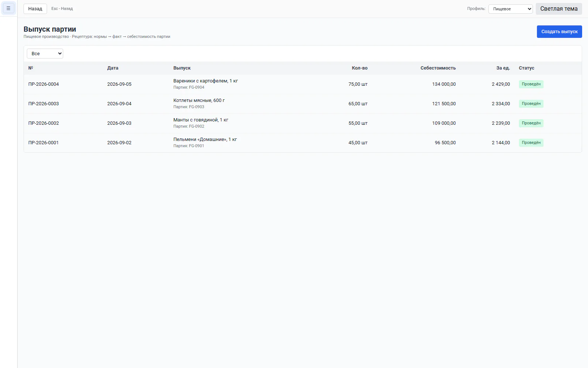This screenshot has width=588, height=368.
Task: Click Проведён badge for ПР-2026-0003
Action: (x=531, y=104)
